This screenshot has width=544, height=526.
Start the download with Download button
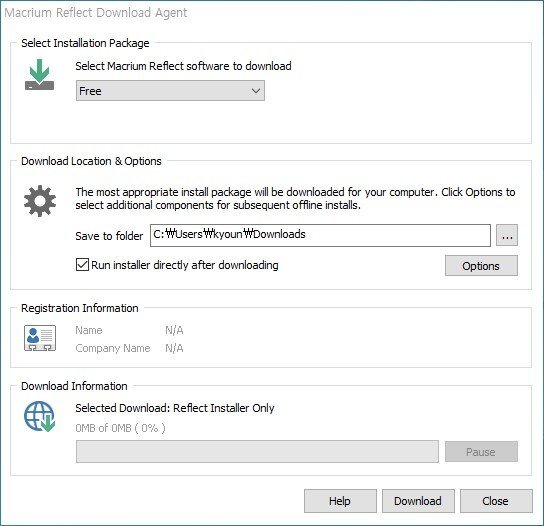[x=418, y=501]
